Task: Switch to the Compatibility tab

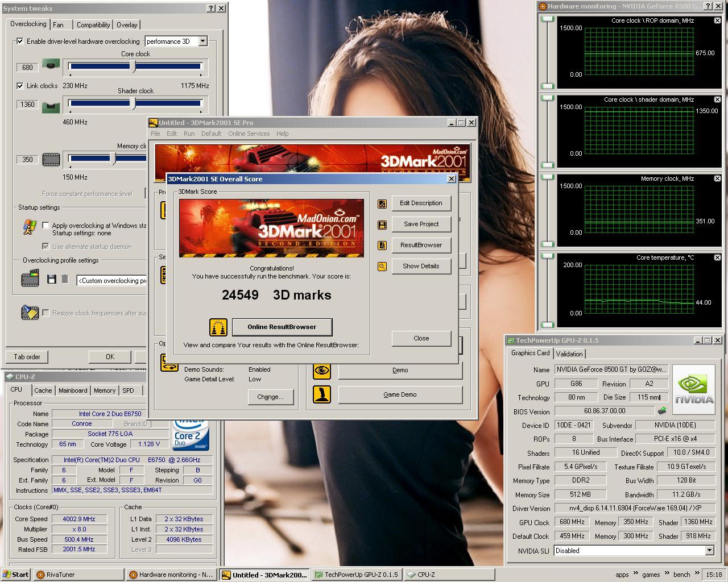Action: coord(93,25)
